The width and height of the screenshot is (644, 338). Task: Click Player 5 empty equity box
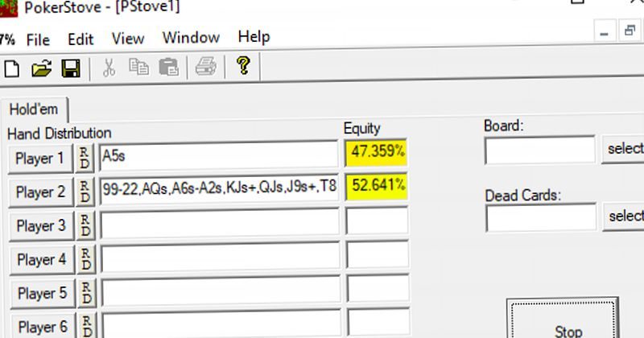click(x=378, y=288)
